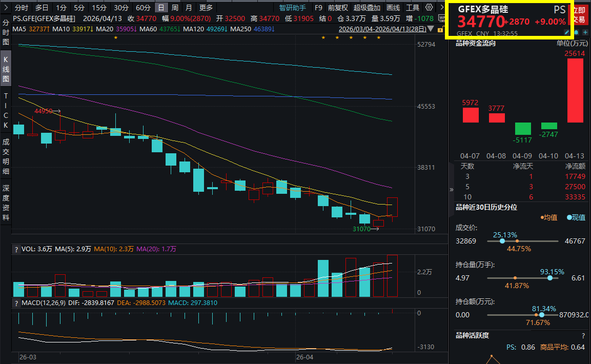Open the VOL indicator help question mark

16,249
